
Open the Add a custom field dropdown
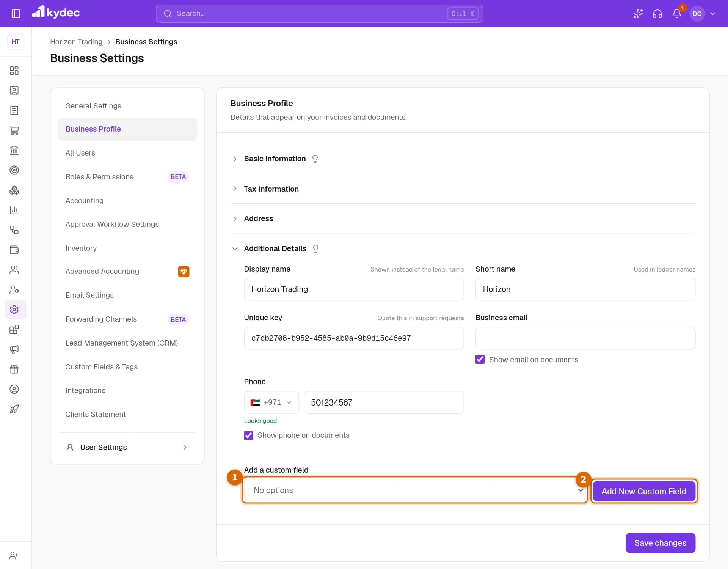[x=415, y=490]
